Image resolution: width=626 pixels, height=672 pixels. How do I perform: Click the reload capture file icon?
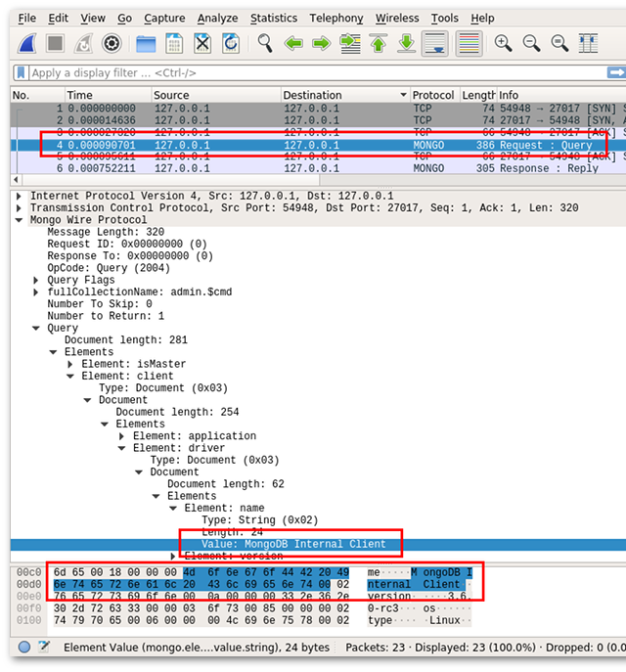click(231, 43)
